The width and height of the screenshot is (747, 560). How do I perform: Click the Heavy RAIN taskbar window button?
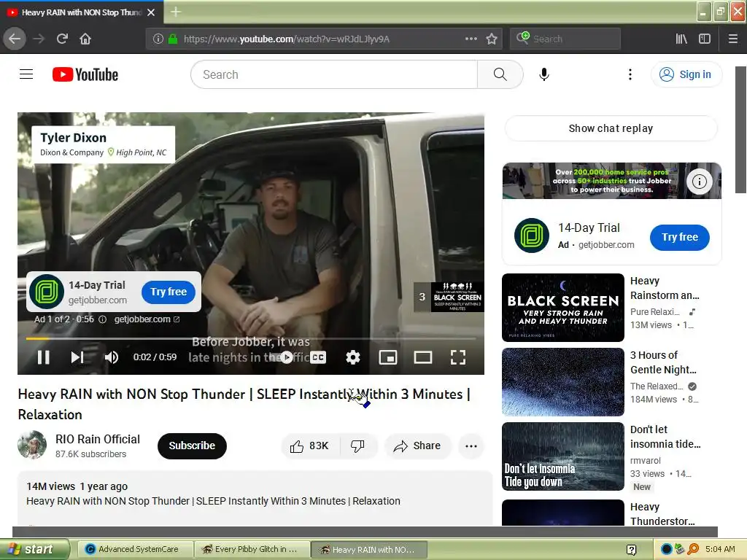368,550
